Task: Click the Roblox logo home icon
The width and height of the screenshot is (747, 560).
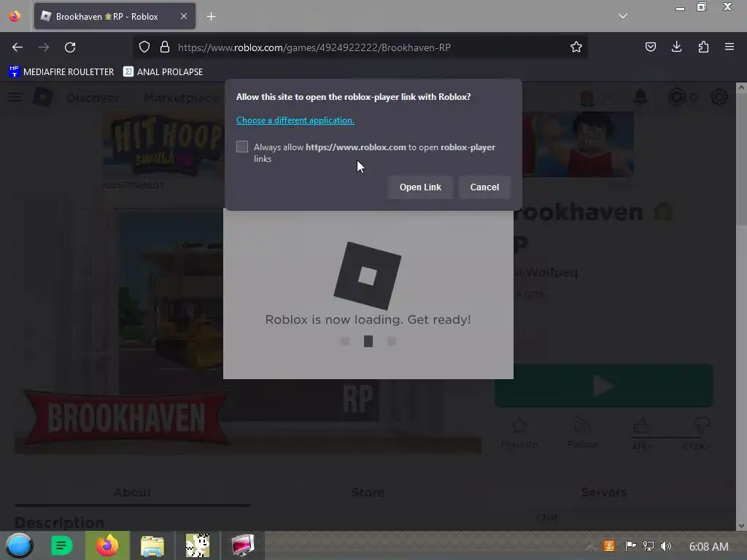Action: coord(43,97)
